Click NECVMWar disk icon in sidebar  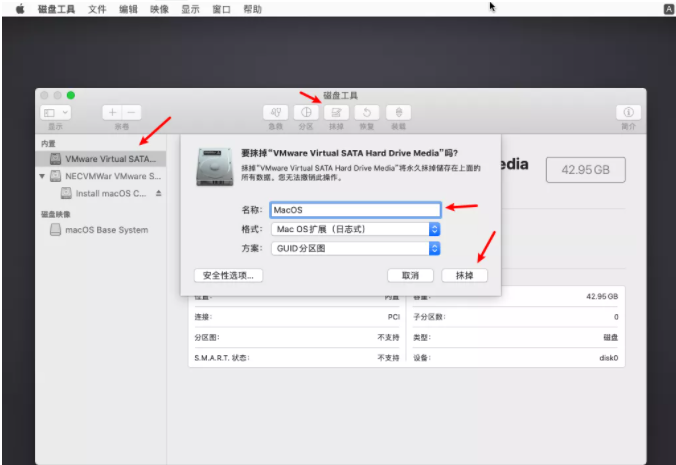pos(55,176)
